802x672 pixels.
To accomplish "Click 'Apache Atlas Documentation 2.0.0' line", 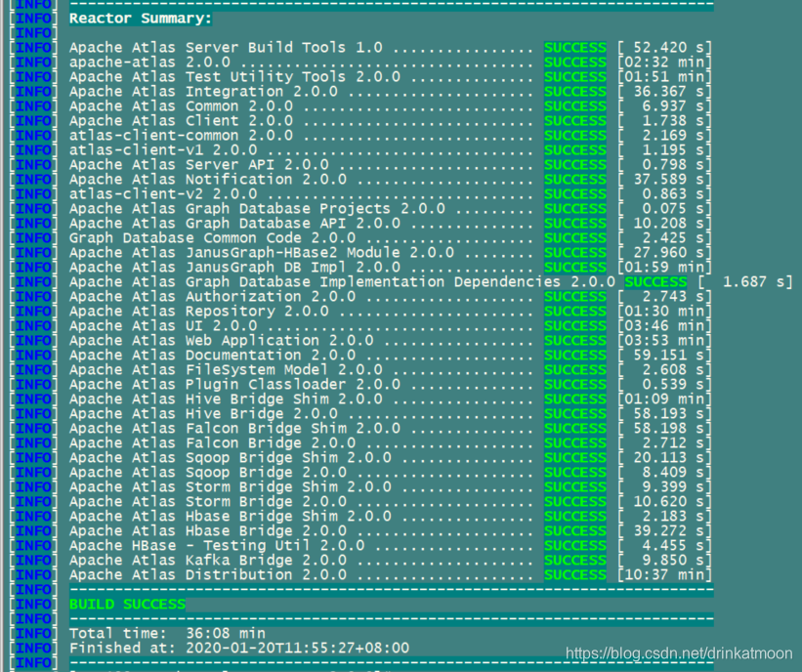I will pyautogui.click(x=212, y=356).
